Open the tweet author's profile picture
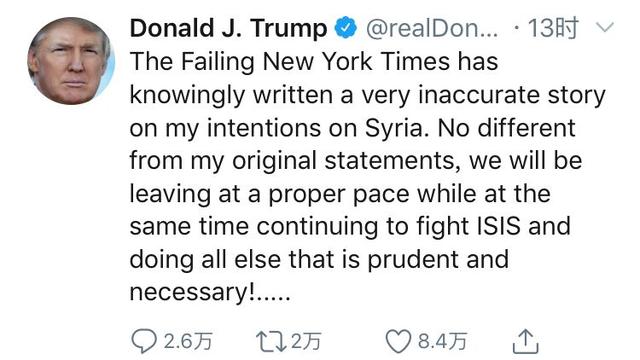Viewport: 640px width, 360px height. click(71, 61)
